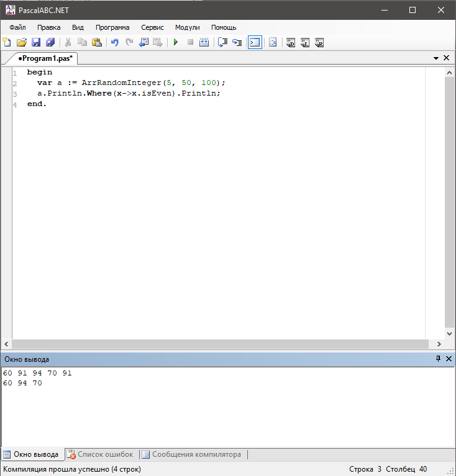The height and width of the screenshot is (476, 456).
Task: Close the output window panel
Action: pos(448,359)
